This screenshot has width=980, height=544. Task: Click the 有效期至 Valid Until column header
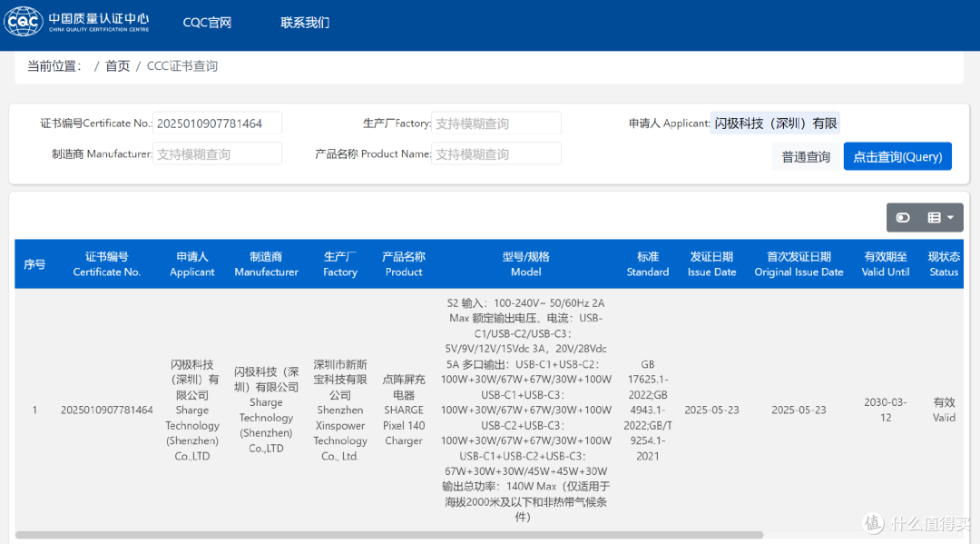coord(885,264)
